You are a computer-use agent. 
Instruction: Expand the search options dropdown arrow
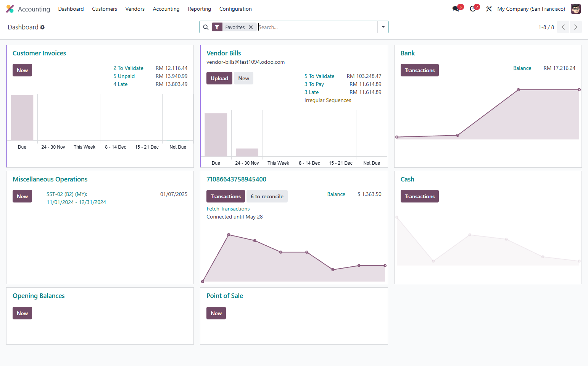point(383,27)
